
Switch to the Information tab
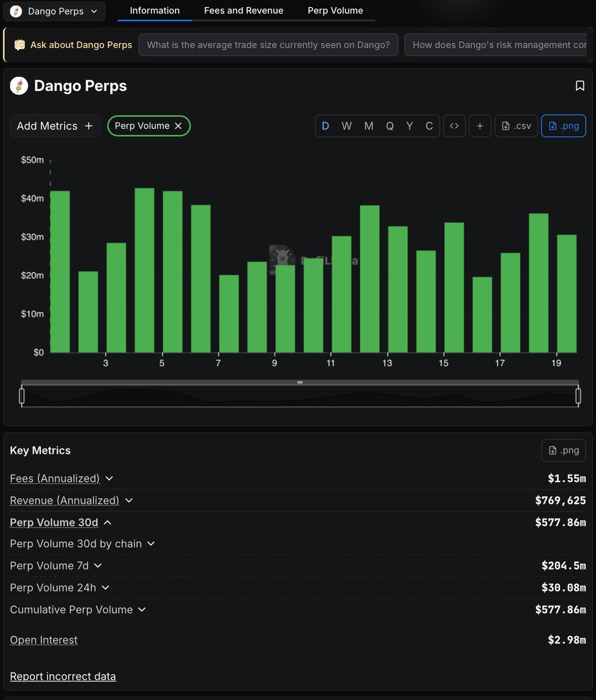pos(155,10)
